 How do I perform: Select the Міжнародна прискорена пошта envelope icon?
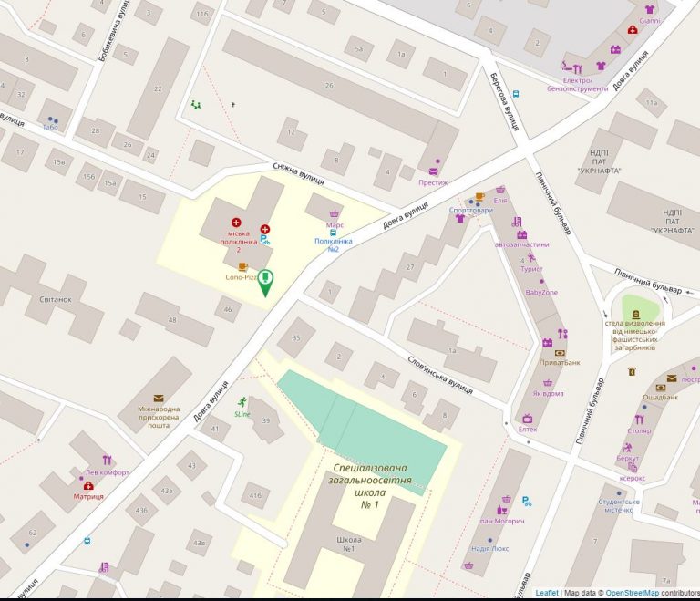click(x=159, y=399)
